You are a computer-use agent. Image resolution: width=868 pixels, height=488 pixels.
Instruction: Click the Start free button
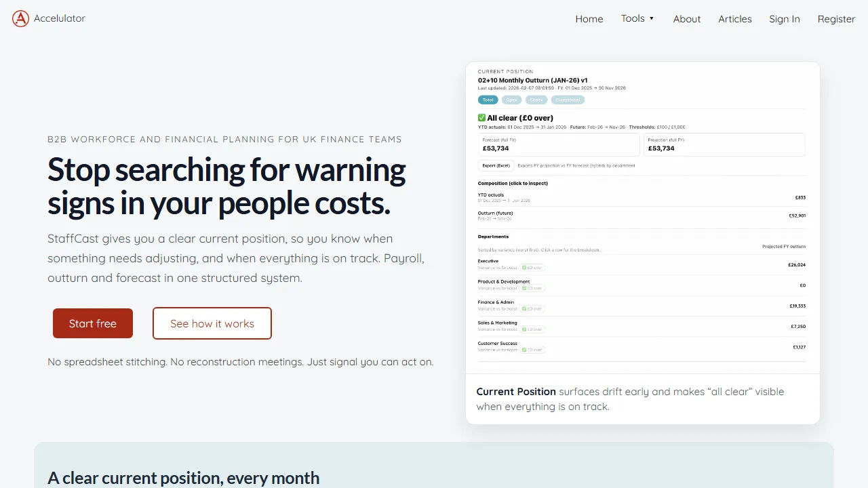[92, 323]
